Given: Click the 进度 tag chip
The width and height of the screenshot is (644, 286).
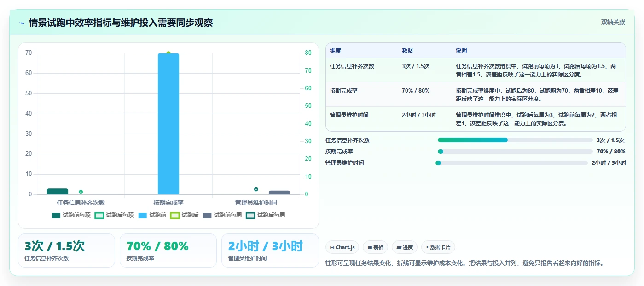Looking at the screenshot, I should (405, 247).
